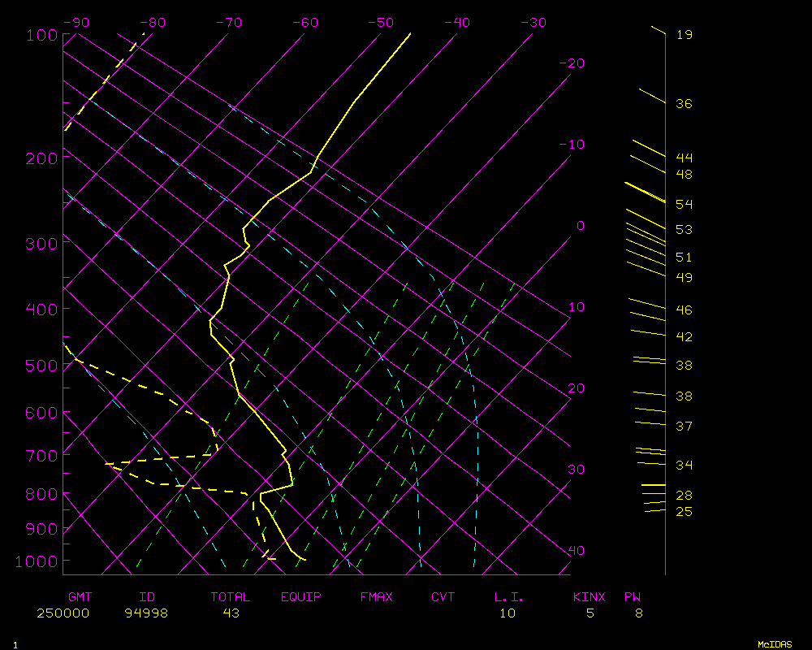Select the 700 pressure level label
The image size is (812, 650).
pos(41,455)
